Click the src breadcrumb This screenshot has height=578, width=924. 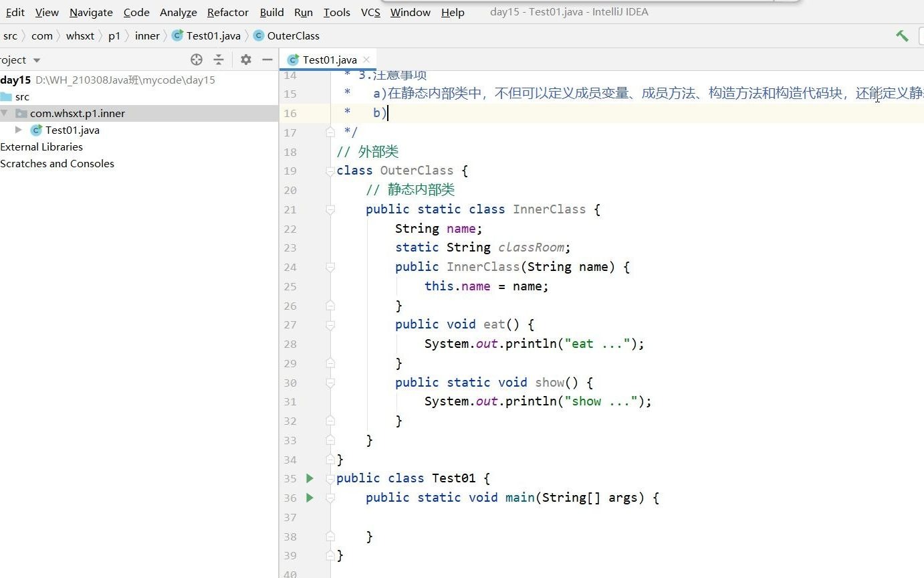click(x=10, y=36)
